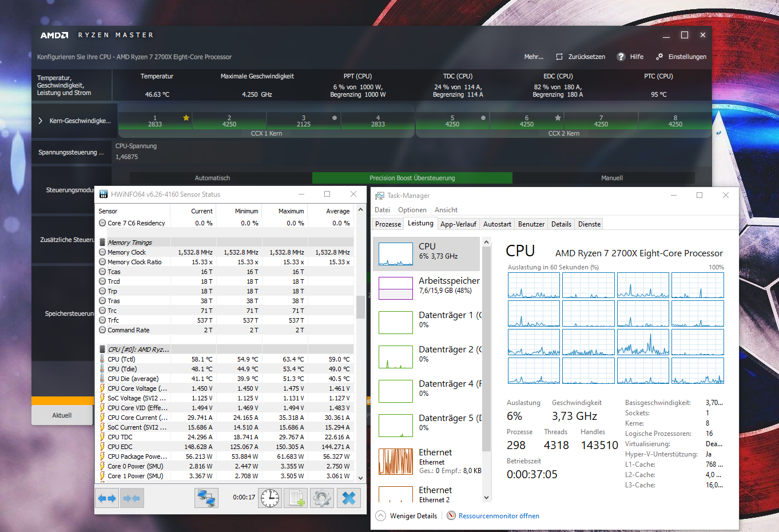This screenshot has height=532, width=779.
Task: Select Datenträger 1 in the sidebar
Action: tap(427, 322)
